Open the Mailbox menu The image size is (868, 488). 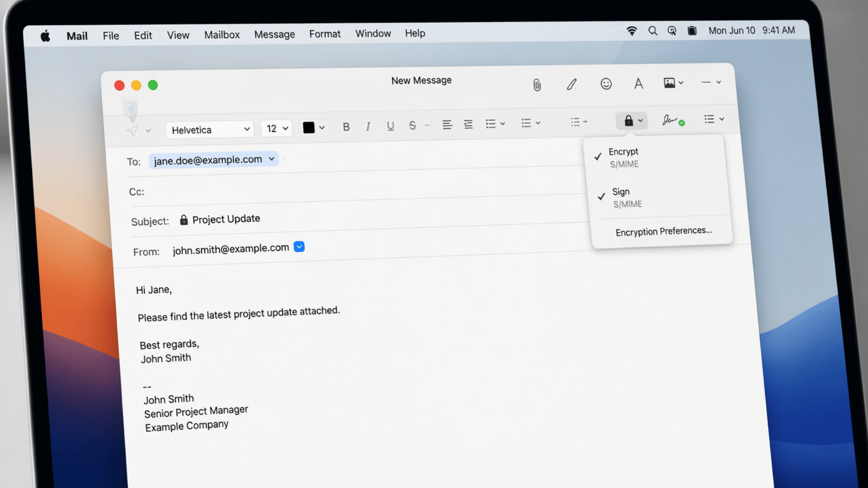[x=222, y=35]
